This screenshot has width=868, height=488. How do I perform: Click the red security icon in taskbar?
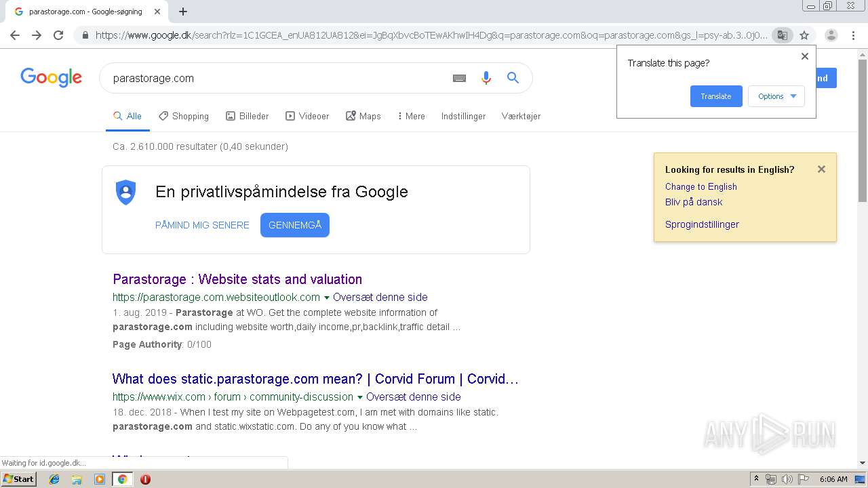[145, 479]
